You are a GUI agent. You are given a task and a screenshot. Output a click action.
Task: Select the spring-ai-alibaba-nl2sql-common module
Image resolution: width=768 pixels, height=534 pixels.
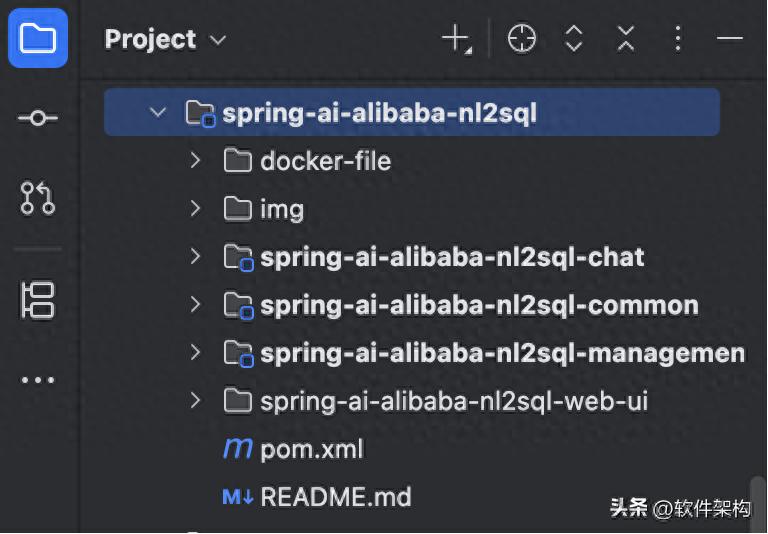pyautogui.click(x=479, y=306)
